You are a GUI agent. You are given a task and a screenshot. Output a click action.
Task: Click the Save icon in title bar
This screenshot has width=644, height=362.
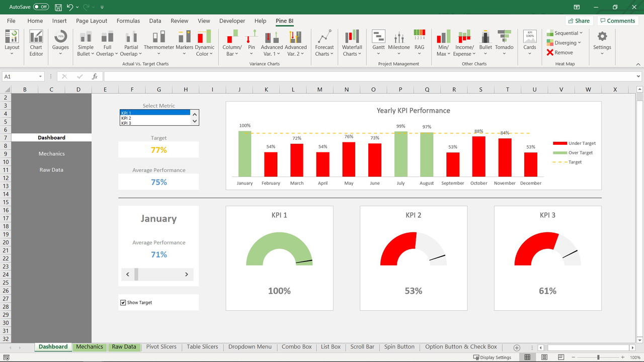click(x=58, y=7)
